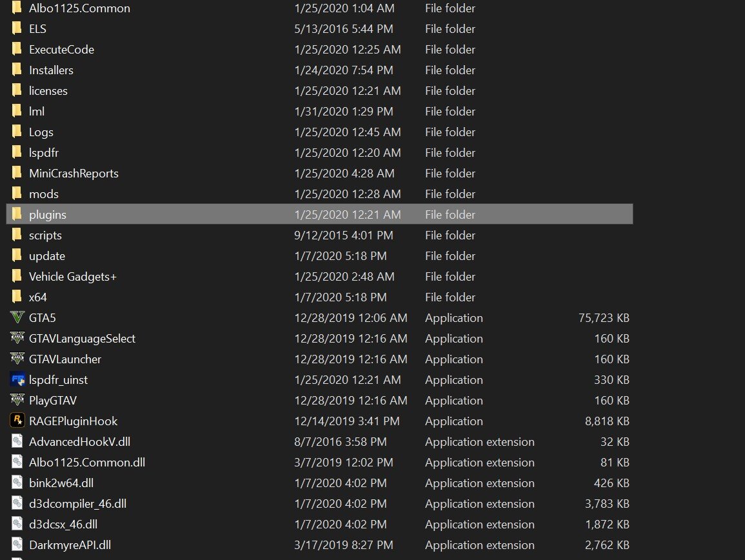Click the 2,762 KB size of DarkmyreAPI.dll
Viewport: 745px width, 560px height.
point(607,545)
